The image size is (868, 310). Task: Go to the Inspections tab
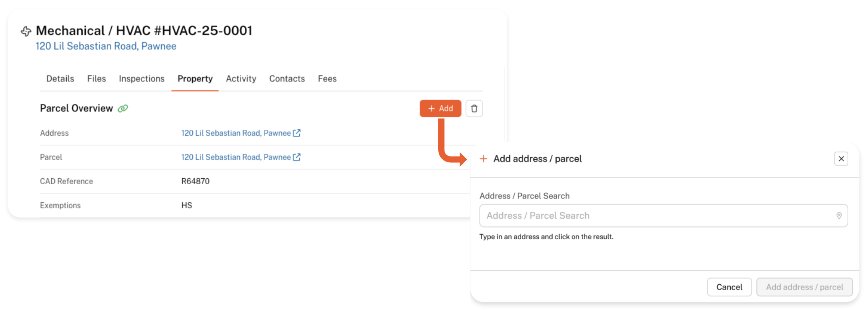pyautogui.click(x=142, y=79)
